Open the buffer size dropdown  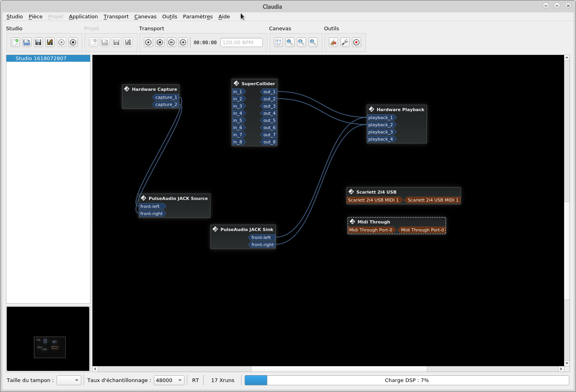[x=69, y=380]
